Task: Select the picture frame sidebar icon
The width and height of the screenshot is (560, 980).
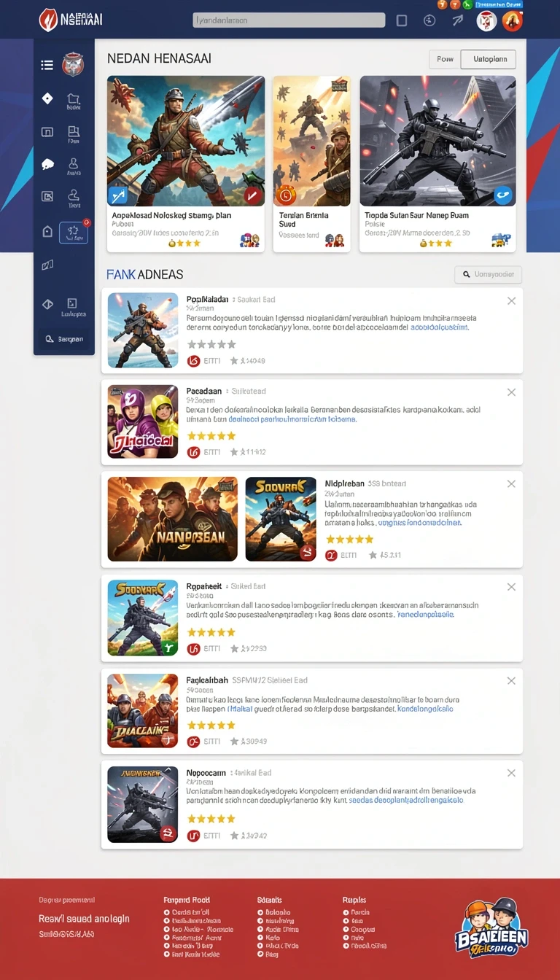Action: 47,196
